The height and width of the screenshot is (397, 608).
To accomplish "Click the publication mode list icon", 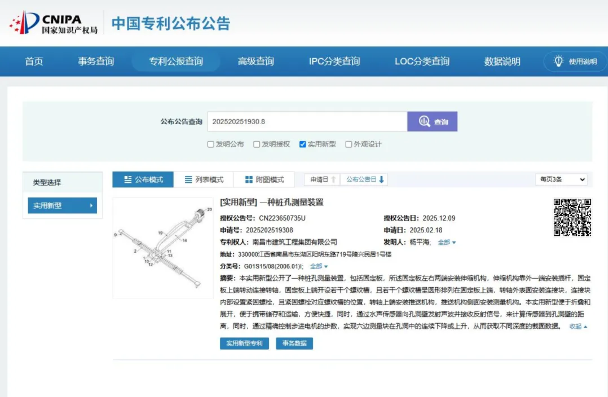I will [x=128, y=180].
